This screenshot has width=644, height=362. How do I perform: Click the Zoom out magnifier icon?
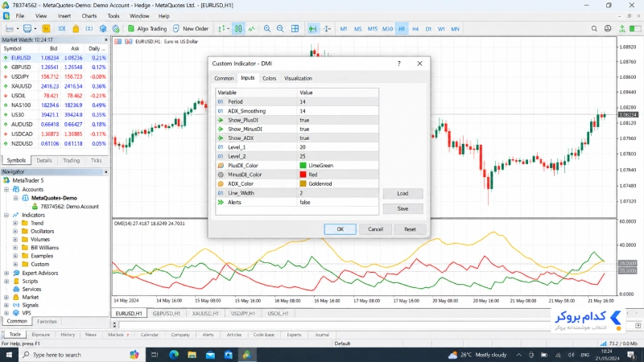coord(280,29)
